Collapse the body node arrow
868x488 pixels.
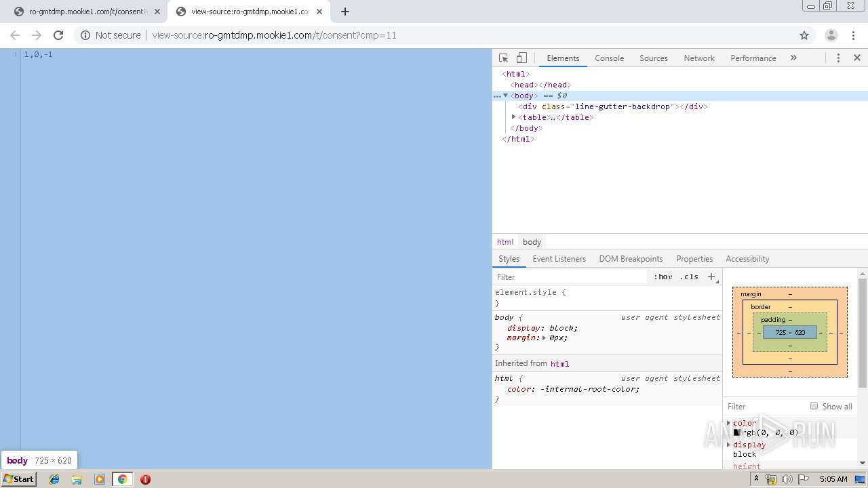505,96
